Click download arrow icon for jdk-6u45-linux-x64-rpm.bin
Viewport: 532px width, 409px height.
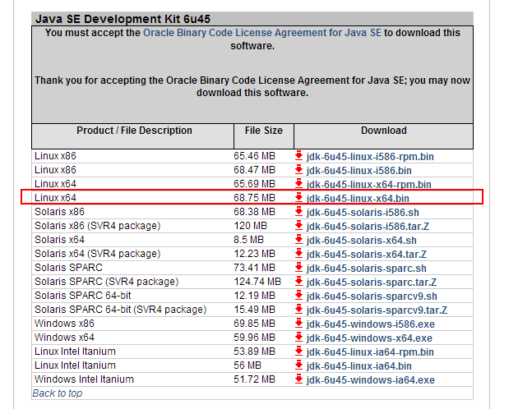(x=298, y=184)
